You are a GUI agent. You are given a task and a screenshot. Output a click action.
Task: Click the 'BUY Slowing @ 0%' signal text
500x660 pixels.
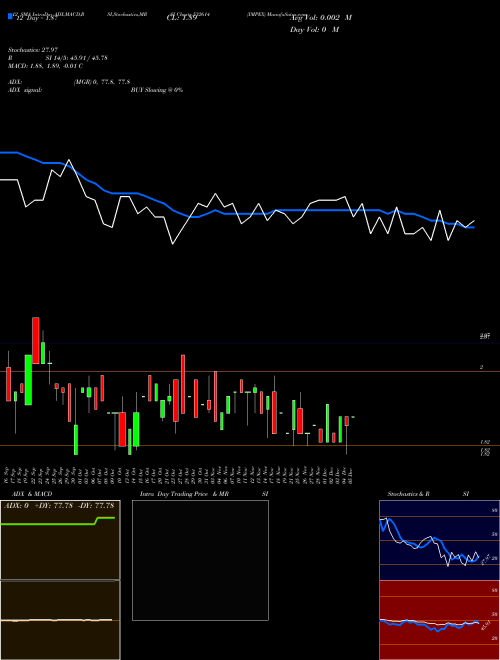(x=157, y=90)
